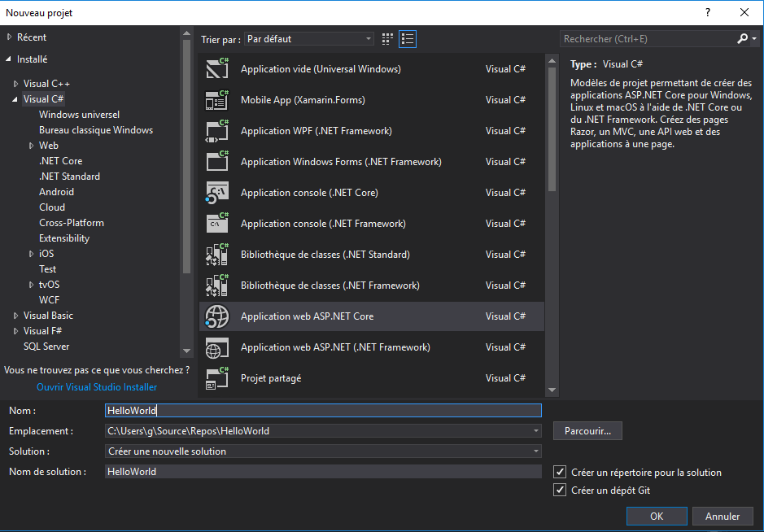This screenshot has width=764, height=532.
Task: Select Bureau classique Windows category
Action: click(x=96, y=130)
